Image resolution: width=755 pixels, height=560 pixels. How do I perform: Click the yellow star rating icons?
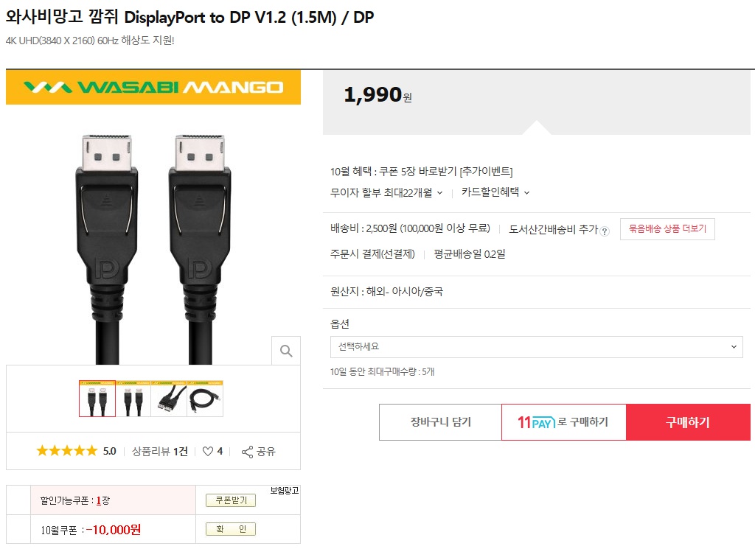[x=66, y=451]
